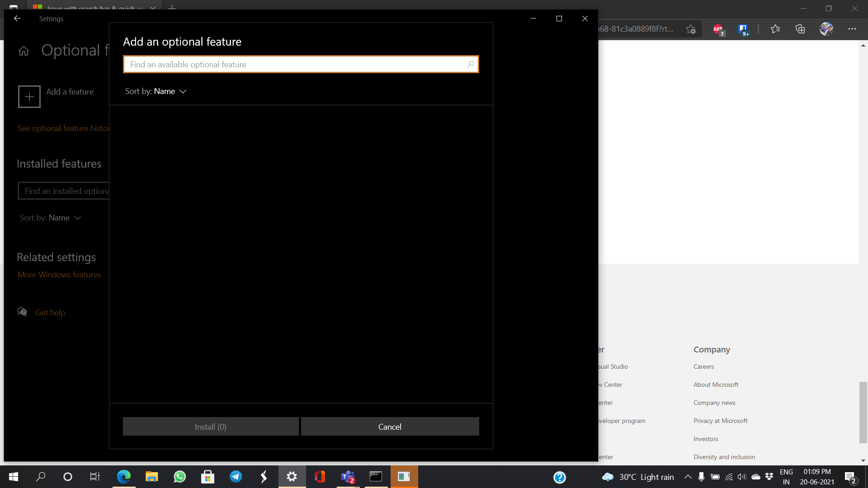Open Edge Collections icon in toolbar

pos(800,29)
